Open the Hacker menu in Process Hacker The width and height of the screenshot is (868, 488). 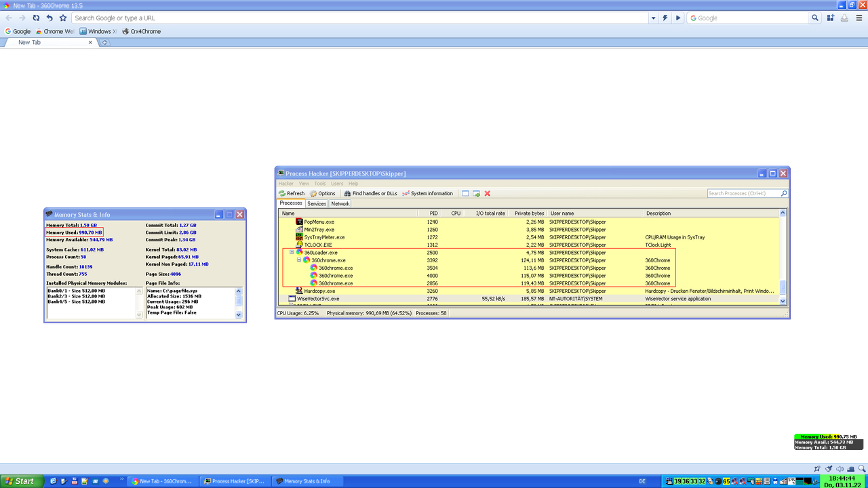285,184
